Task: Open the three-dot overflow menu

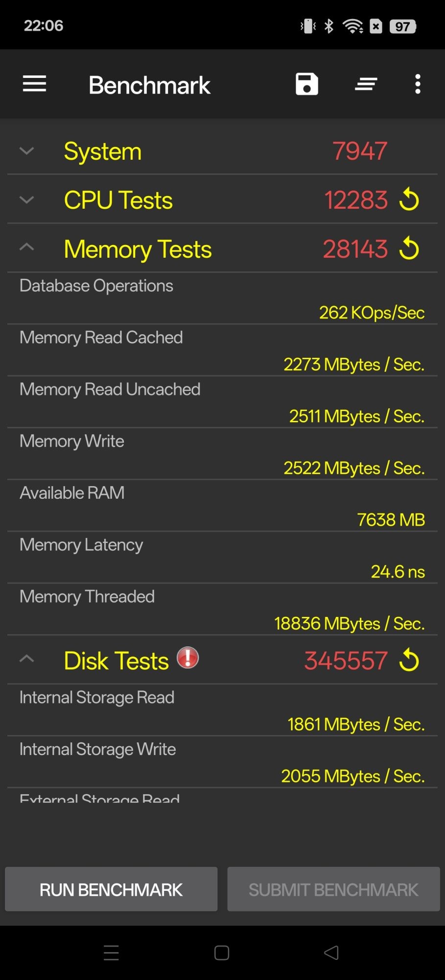Action: (x=417, y=84)
